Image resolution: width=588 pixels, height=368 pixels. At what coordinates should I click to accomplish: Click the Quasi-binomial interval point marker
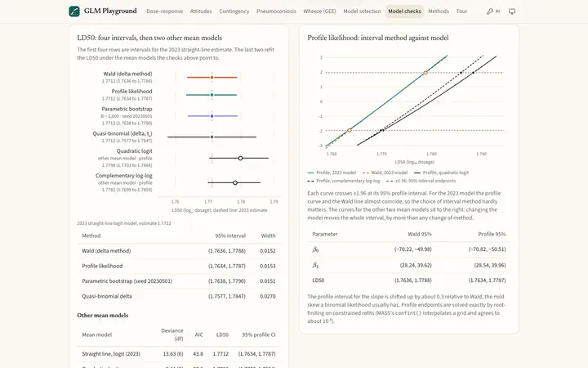tap(212, 137)
